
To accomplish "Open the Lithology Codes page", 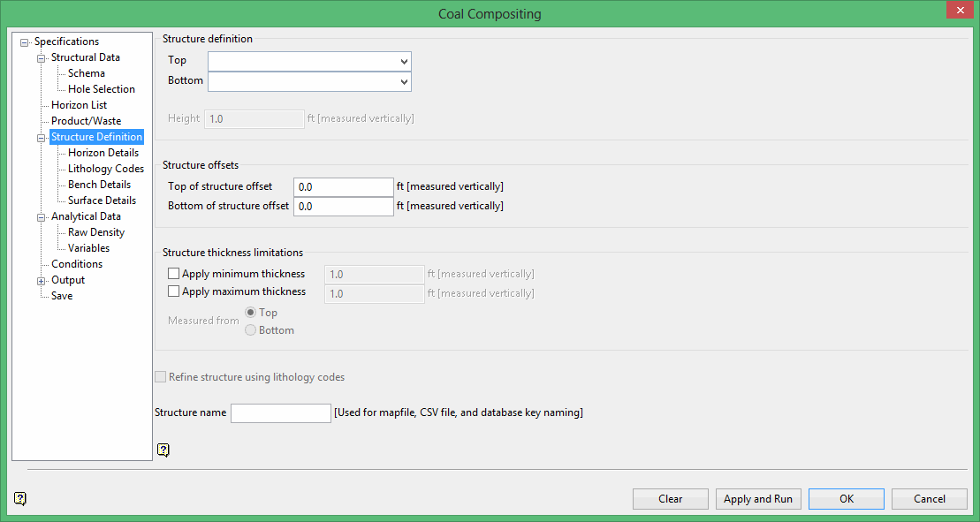I will [x=105, y=169].
